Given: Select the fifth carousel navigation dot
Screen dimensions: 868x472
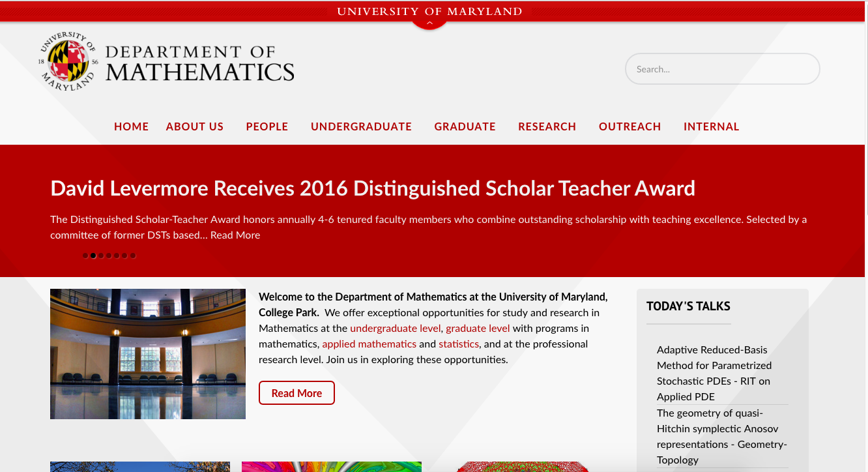Looking at the screenshot, I should tap(117, 256).
